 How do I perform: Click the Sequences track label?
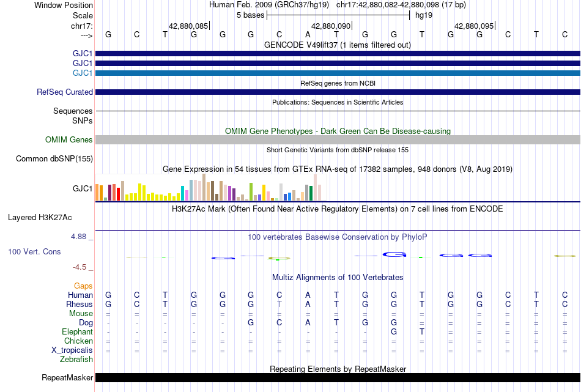pyautogui.click(x=73, y=111)
